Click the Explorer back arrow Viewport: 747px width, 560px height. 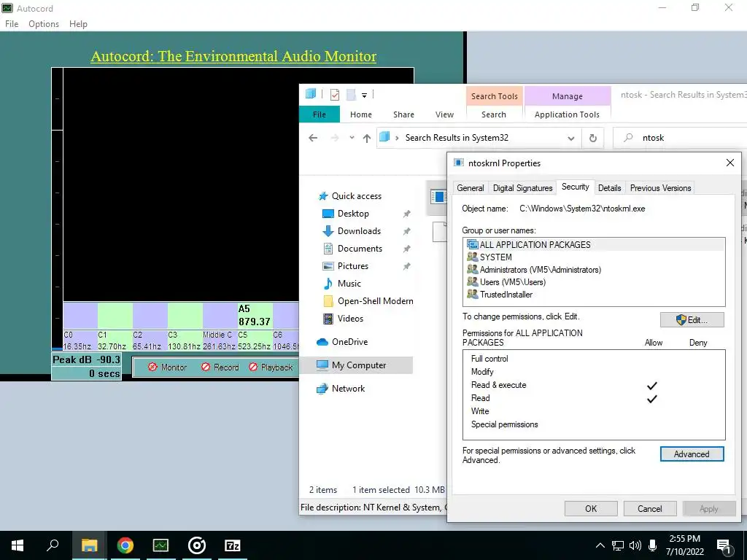pyautogui.click(x=313, y=138)
